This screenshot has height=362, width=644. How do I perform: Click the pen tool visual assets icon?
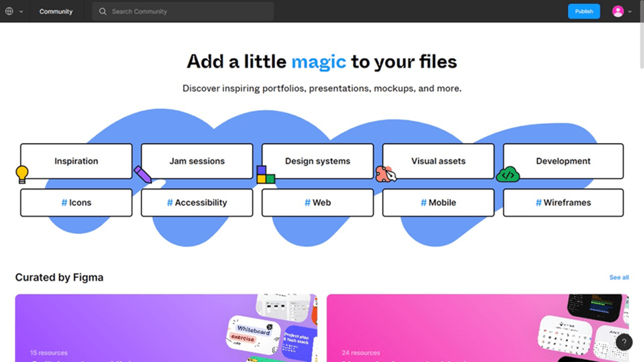(386, 174)
